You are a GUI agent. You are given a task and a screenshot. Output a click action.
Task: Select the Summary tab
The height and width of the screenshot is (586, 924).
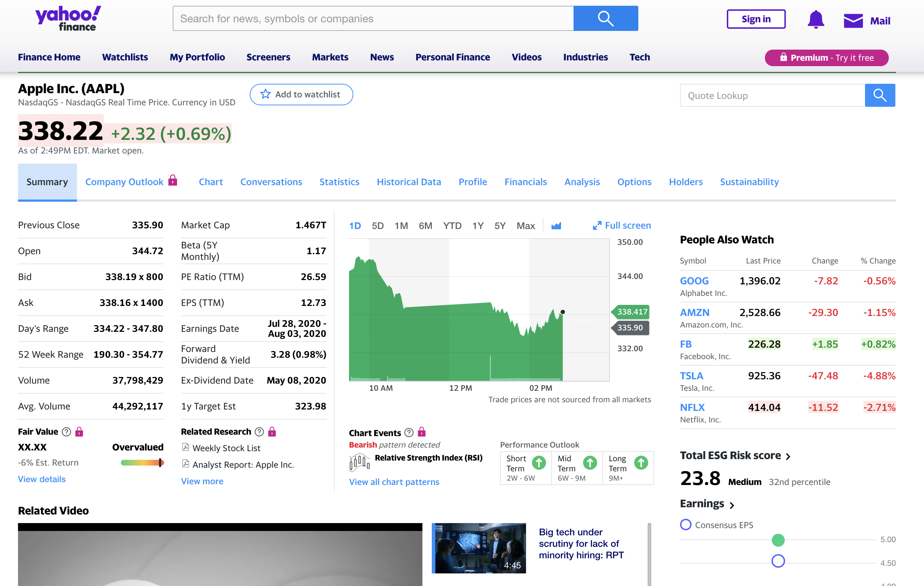point(47,182)
